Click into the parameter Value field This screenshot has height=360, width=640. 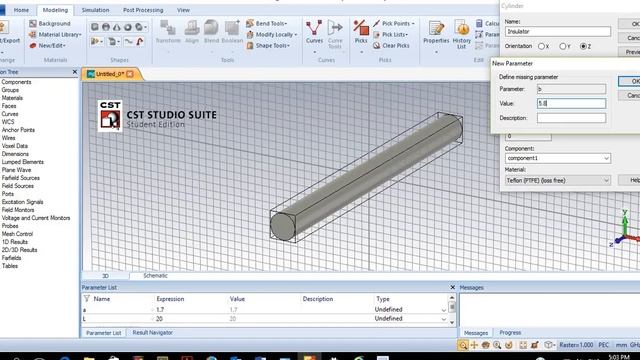click(x=571, y=104)
